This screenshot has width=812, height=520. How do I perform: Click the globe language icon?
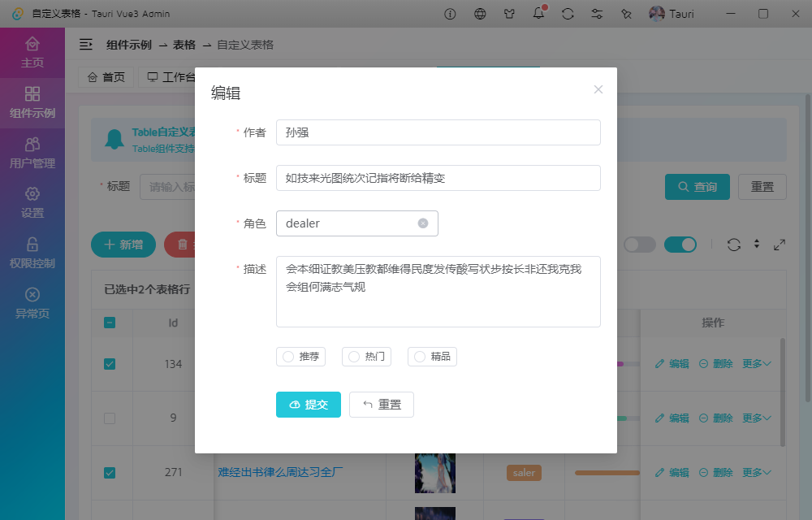click(x=480, y=14)
